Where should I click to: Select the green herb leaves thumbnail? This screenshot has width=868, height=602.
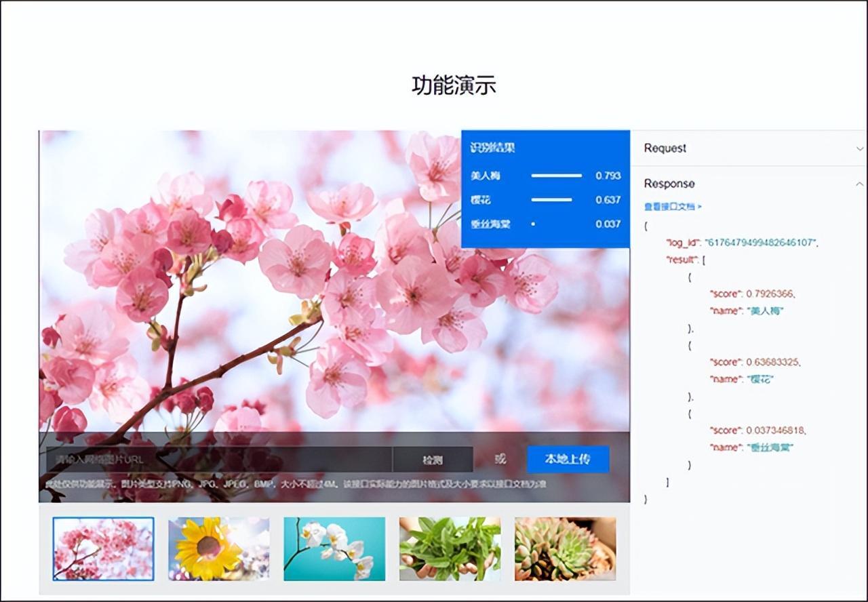tap(450, 548)
